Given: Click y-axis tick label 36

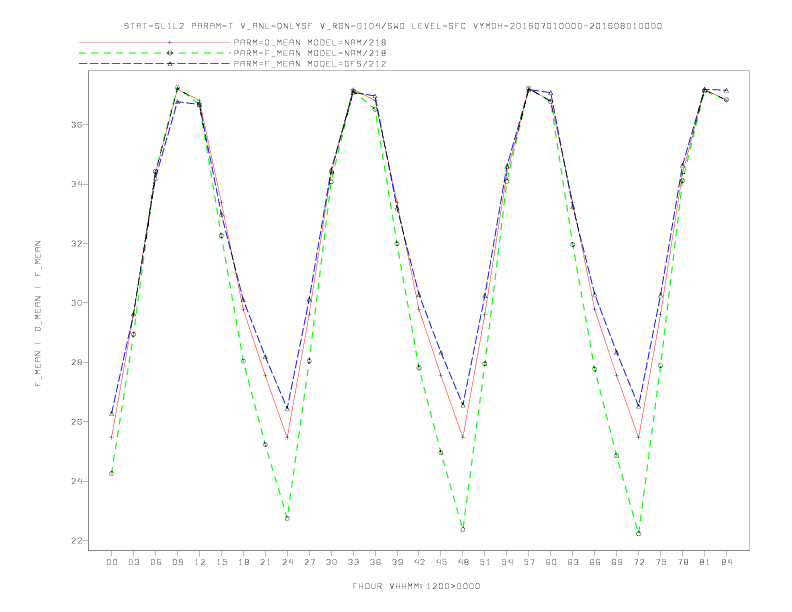Looking at the screenshot, I should click(77, 125).
